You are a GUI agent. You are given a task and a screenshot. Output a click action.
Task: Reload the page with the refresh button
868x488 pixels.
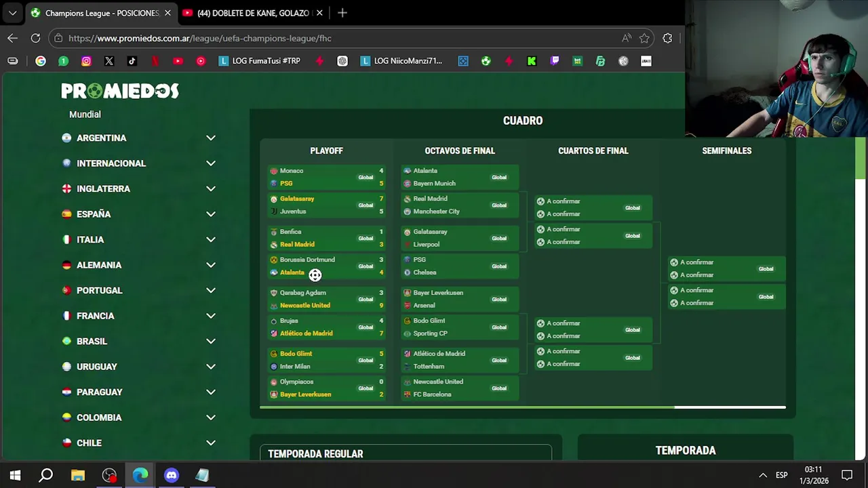tap(35, 38)
